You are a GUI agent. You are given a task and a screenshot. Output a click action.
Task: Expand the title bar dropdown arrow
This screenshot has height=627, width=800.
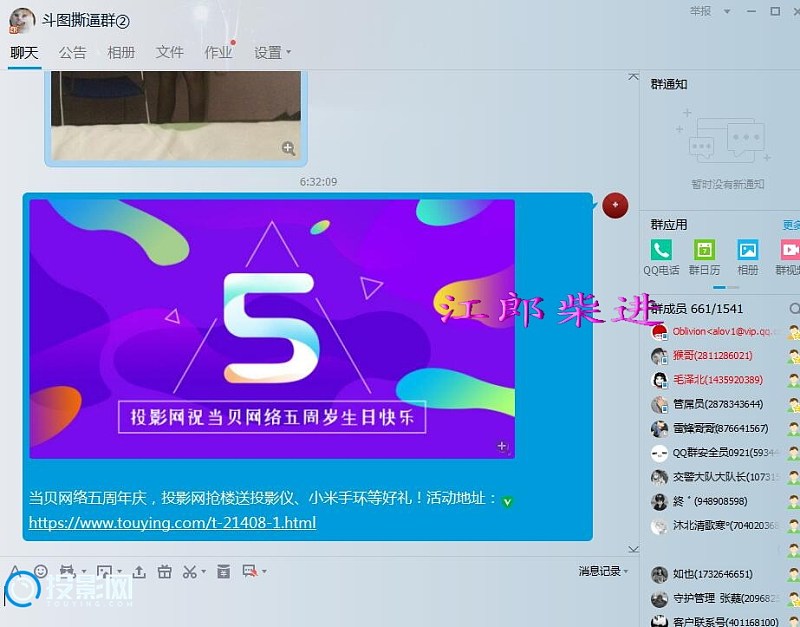(x=727, y=12)
